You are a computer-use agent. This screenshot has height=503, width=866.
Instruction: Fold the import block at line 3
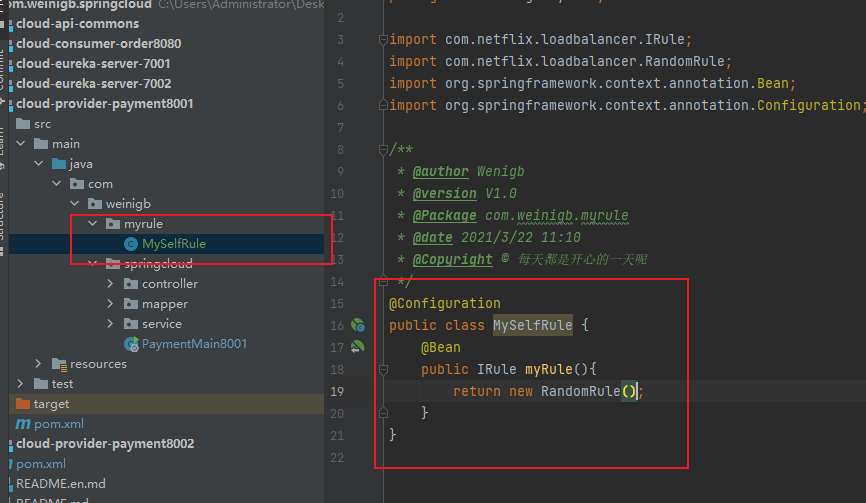click(x=383, y=39)
